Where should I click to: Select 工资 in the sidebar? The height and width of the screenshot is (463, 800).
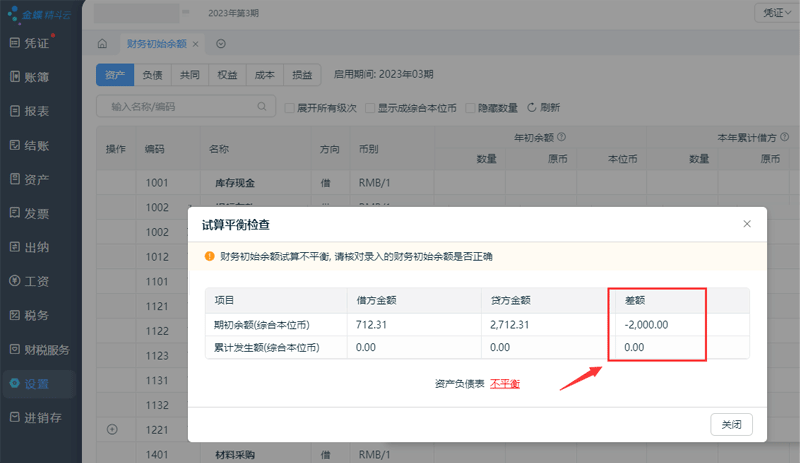(x=36, y=281)
